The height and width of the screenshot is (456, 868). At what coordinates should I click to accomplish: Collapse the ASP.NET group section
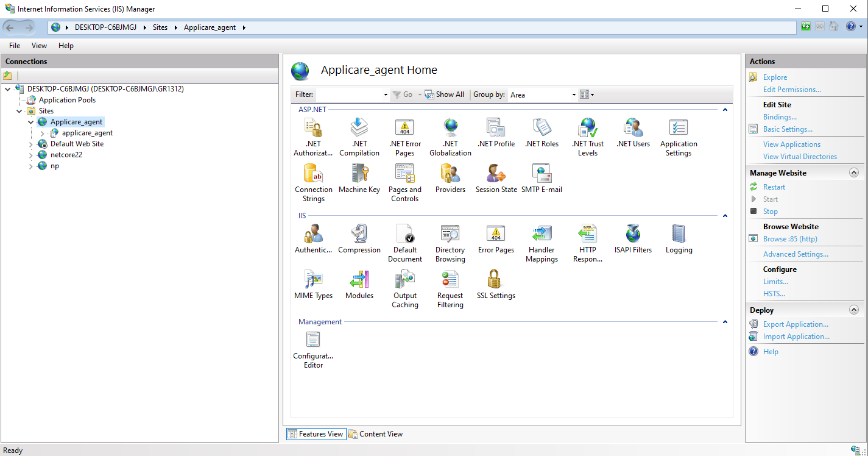(x=725, y=110)
